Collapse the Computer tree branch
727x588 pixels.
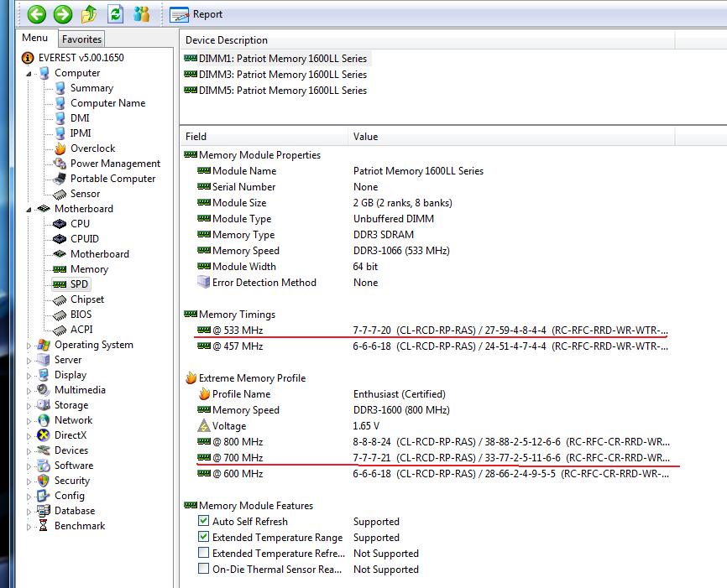[29, 74]
